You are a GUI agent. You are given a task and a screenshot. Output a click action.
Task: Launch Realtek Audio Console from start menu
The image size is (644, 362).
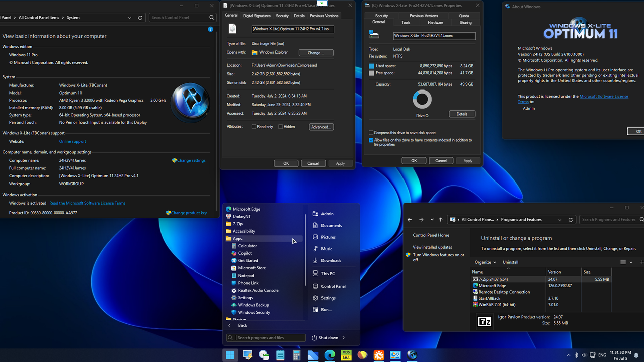(x=258, y=290)
